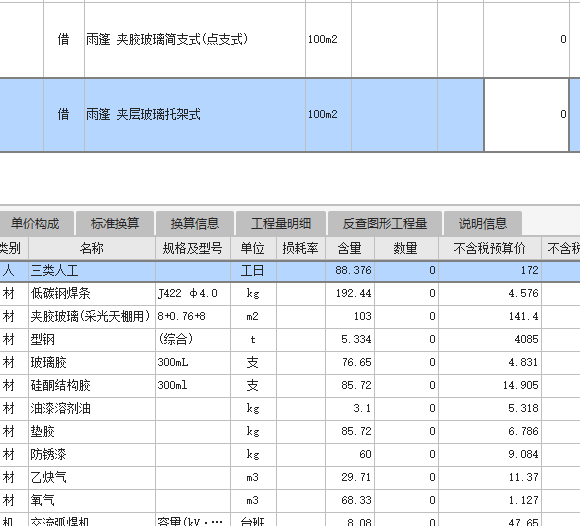This screenshot has height=526, width=580.
Task: Select the 玻璃胶 material name
Action: click(x=48, y=363)
